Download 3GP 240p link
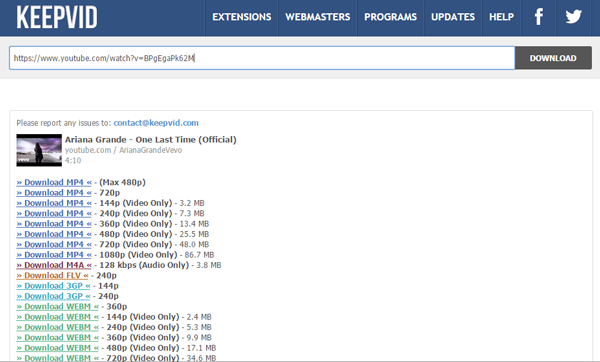This screenshot has width=600, height=362. pos(53,296)
